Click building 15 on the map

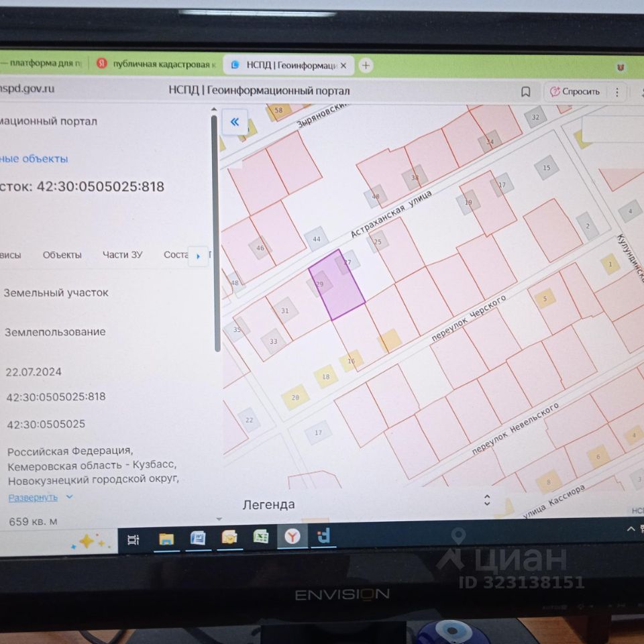(x=546, y=168)
